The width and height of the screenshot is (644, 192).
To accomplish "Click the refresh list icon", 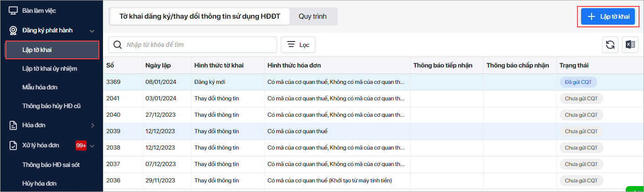I will point(610,44).
